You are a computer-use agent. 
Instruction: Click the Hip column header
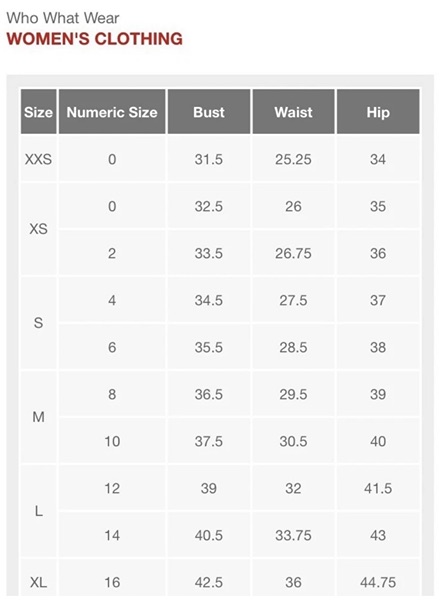(x=378, y=112)
